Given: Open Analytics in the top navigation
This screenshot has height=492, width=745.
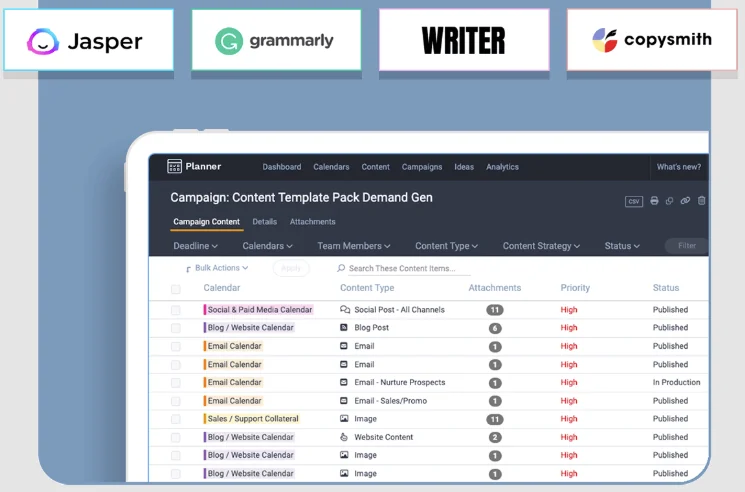Looking at the screenshot, I should (502, 167).
